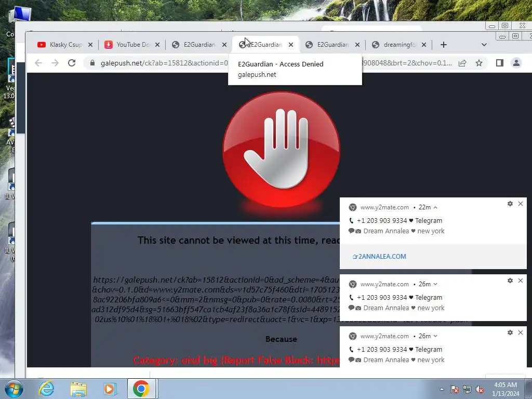Open settings for the bottom notification
The image size is (532, 399).
click(510, 332)
